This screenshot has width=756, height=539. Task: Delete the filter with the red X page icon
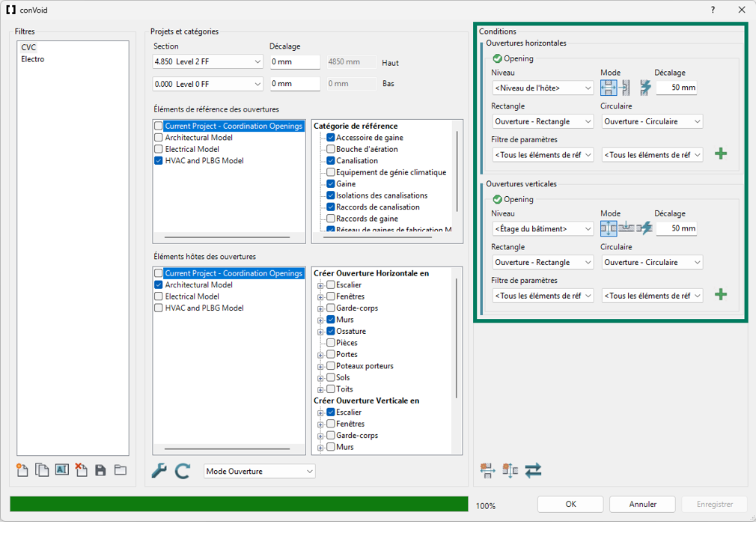point(81,470)
